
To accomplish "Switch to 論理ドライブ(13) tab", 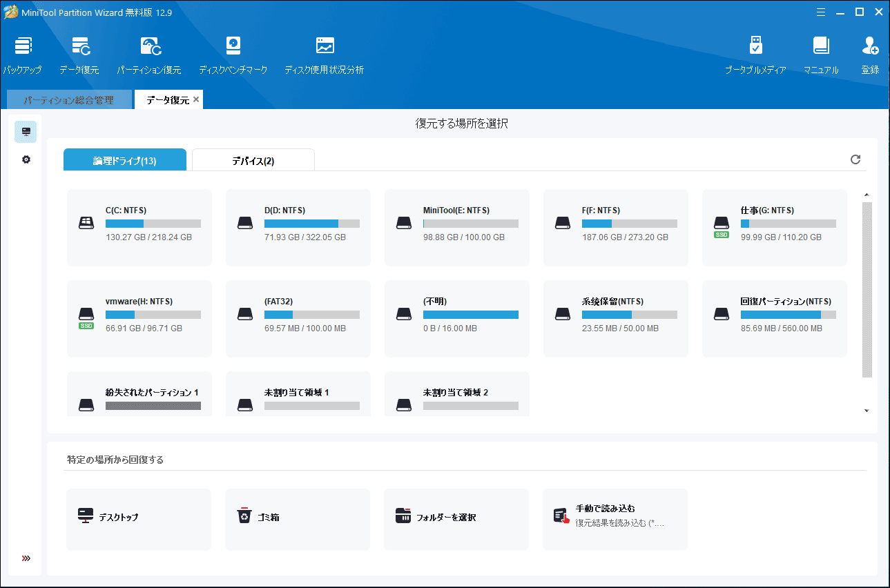I will (125, 160).
